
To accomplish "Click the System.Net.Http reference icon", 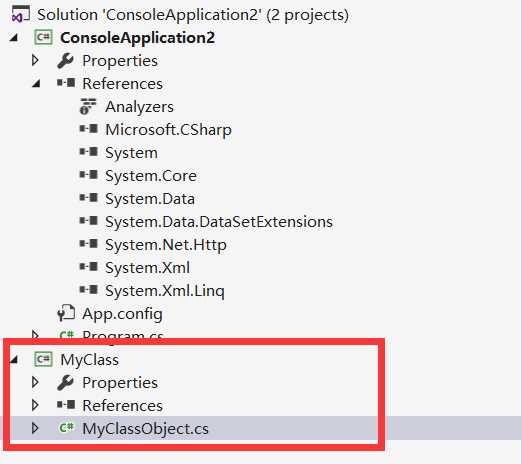I will [x=89, y=244].
